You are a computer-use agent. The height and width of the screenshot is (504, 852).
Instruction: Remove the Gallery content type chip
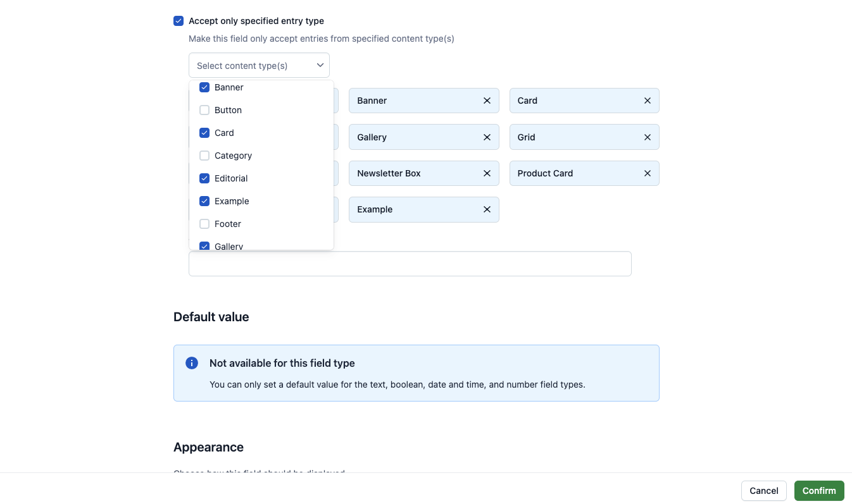[487, 137]
